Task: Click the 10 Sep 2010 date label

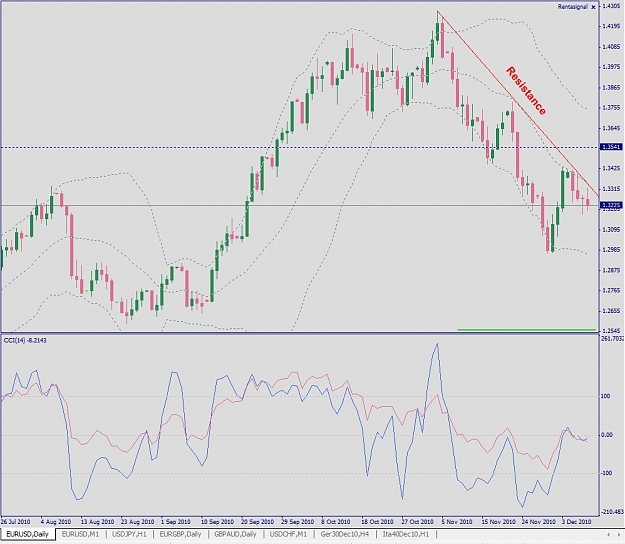Action: point(217,521)
